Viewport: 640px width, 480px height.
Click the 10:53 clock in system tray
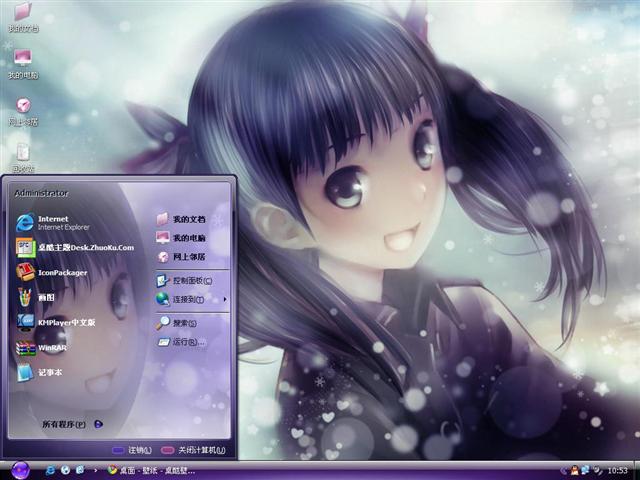[618, 470]
